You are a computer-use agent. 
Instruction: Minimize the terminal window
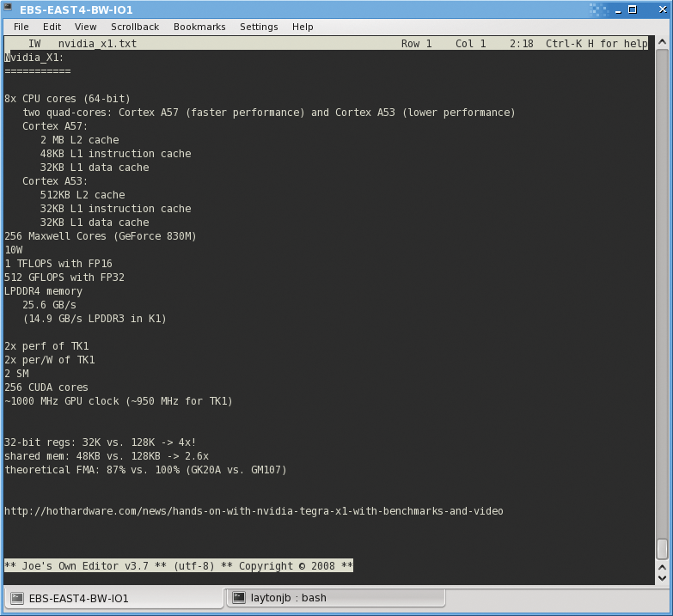coord(618,9)
